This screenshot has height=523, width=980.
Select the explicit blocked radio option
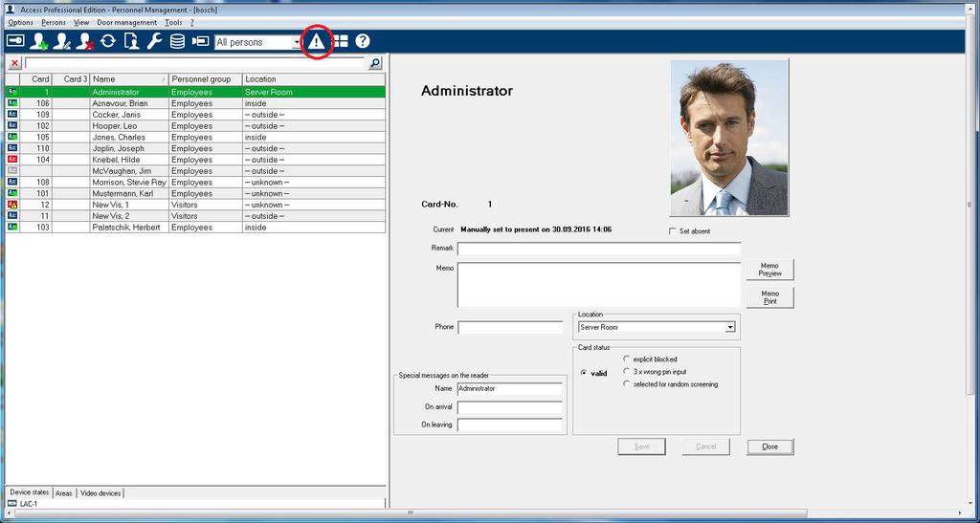626,359
